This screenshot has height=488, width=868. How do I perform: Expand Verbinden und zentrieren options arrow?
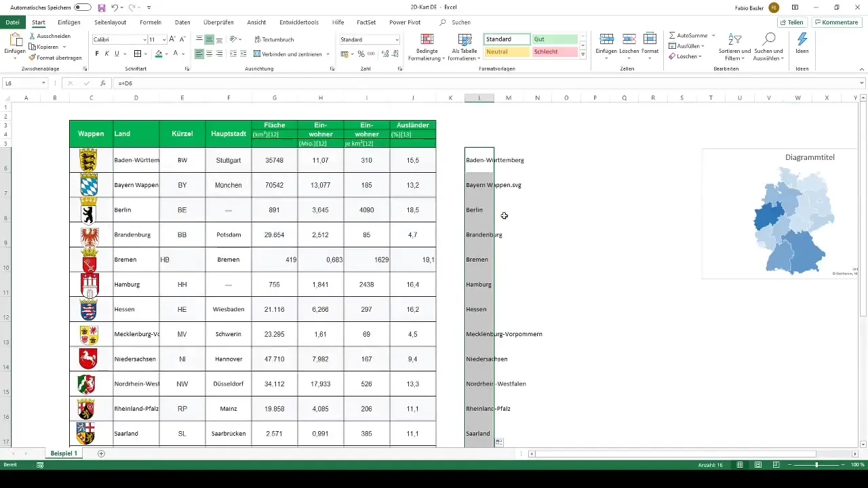coord(328,54)
